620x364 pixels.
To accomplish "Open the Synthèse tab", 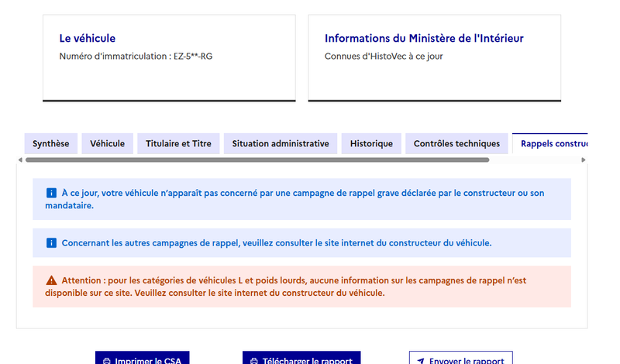I will pyautogui.click(x=50, y=143).
